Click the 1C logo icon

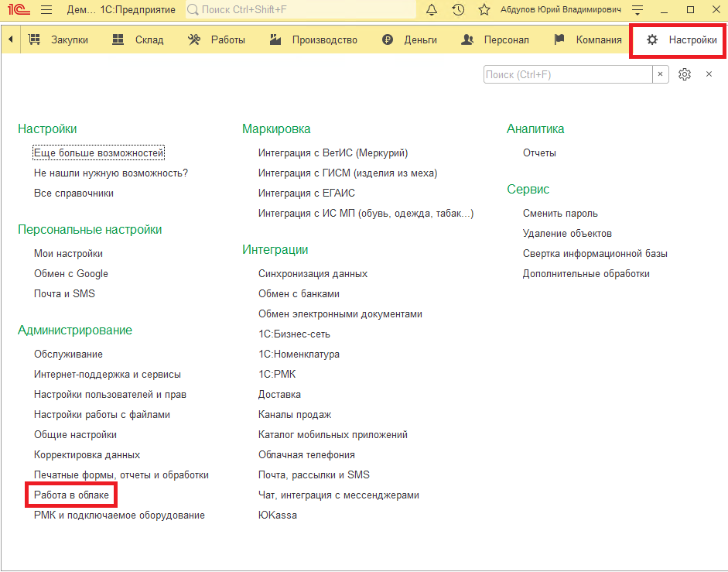19,9
